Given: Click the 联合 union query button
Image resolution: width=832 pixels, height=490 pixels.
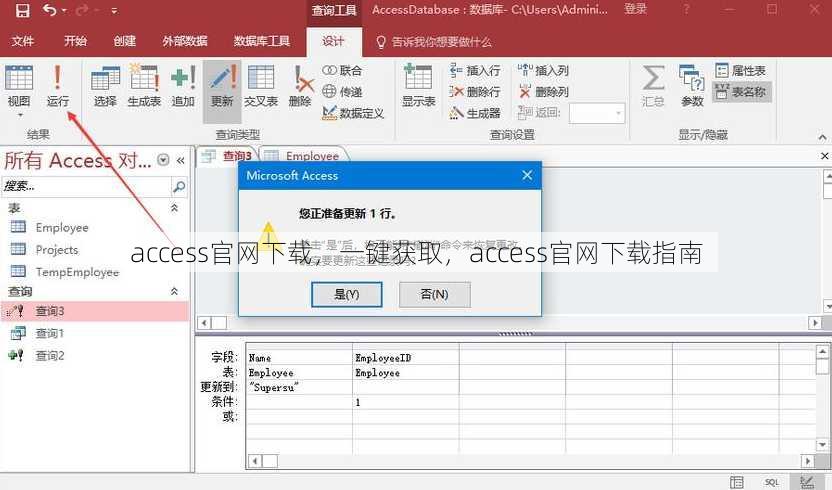Looking at the screenshot, I should pyautogui.click(x=342, y=71).
